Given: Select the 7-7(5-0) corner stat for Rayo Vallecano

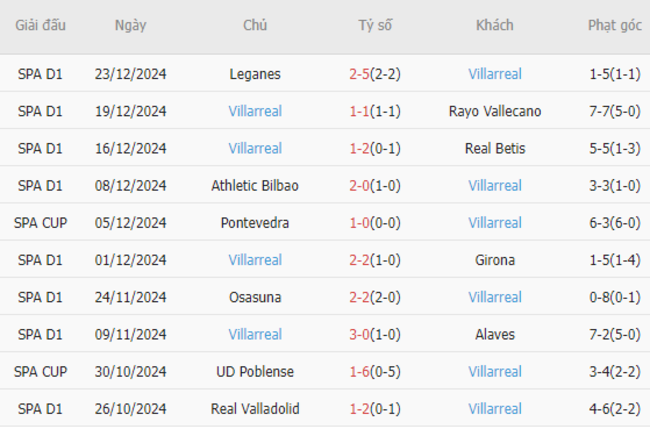Looking at the screenshot, I should point(615,111).
